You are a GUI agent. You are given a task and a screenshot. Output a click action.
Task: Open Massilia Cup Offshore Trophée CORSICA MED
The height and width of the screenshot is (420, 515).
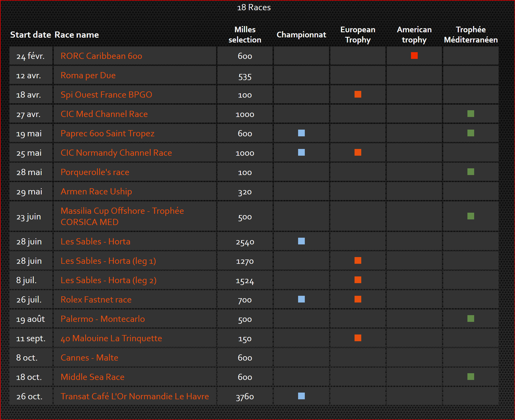122,216
